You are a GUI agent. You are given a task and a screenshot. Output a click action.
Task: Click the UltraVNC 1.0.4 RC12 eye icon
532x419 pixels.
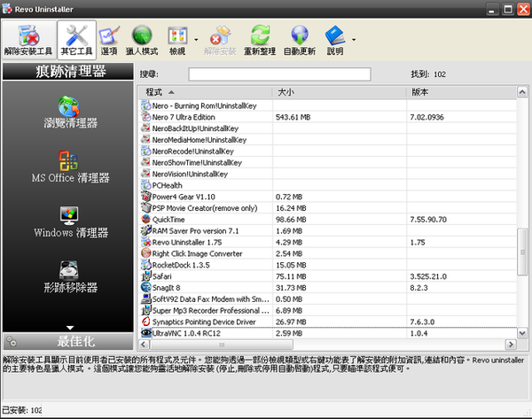(146, 333)
